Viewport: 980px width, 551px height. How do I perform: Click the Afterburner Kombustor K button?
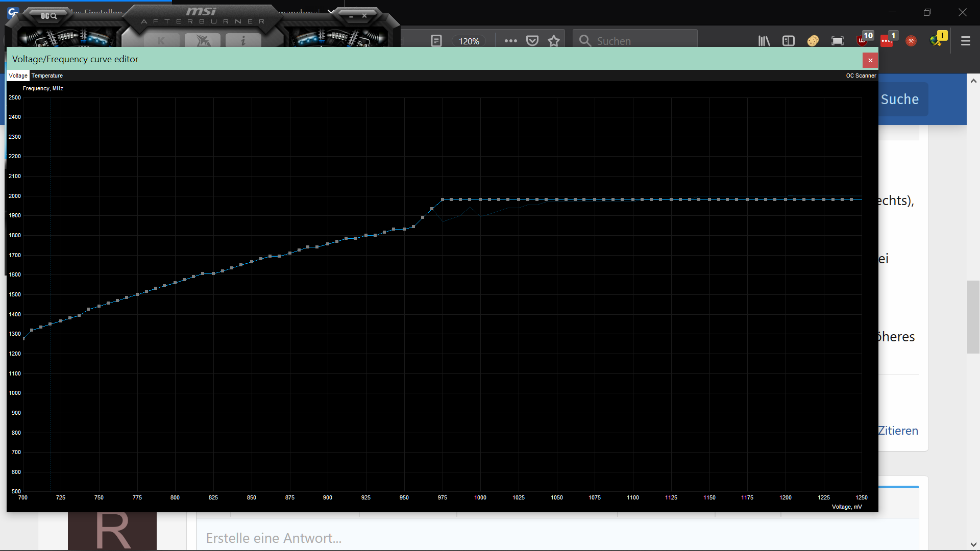click(161, 41)
